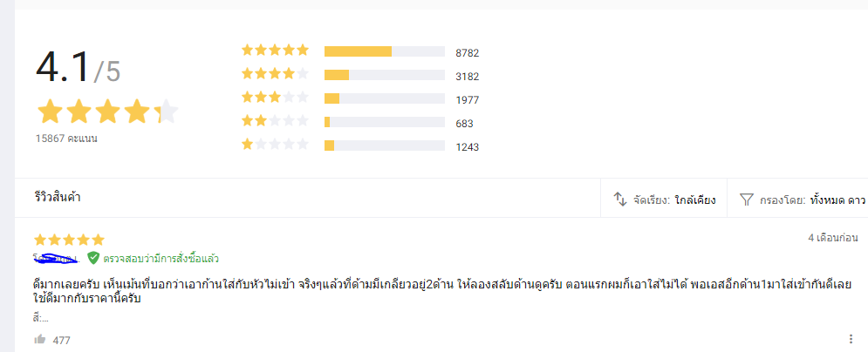Screen dimensions: 868x352
Task: Open the three-dot review options menu
Action: point(851,340)
